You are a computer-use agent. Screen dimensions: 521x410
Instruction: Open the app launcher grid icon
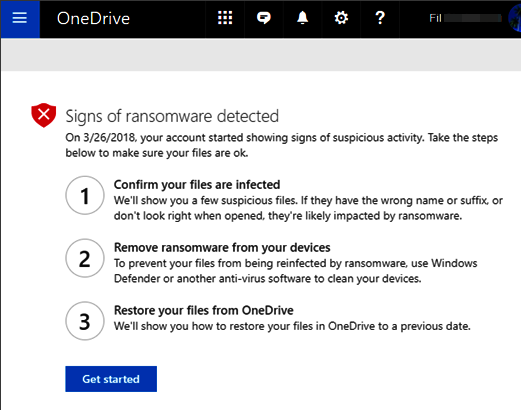coord(225,18)
